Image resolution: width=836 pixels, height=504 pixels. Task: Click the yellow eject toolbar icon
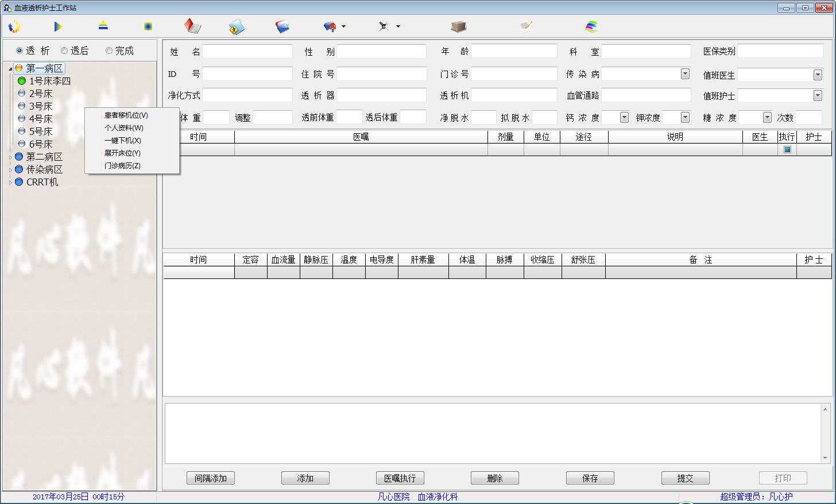(x=103, y=26)
